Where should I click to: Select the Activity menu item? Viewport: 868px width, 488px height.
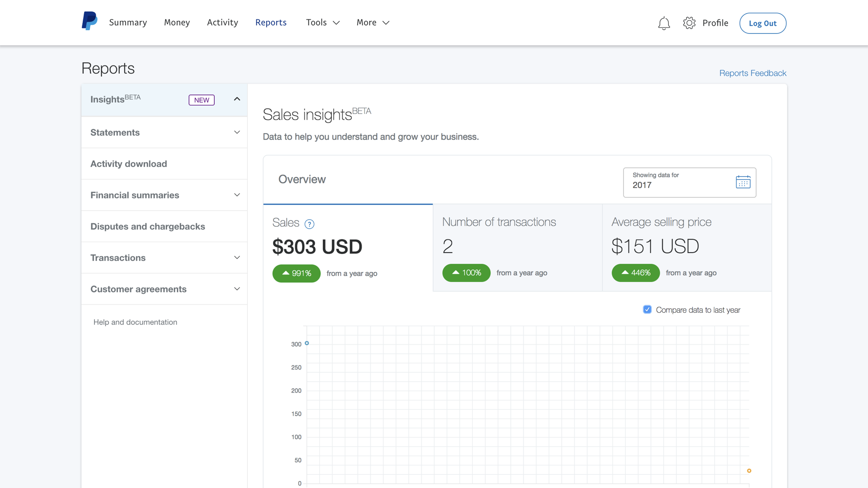[x=222, y=22]
